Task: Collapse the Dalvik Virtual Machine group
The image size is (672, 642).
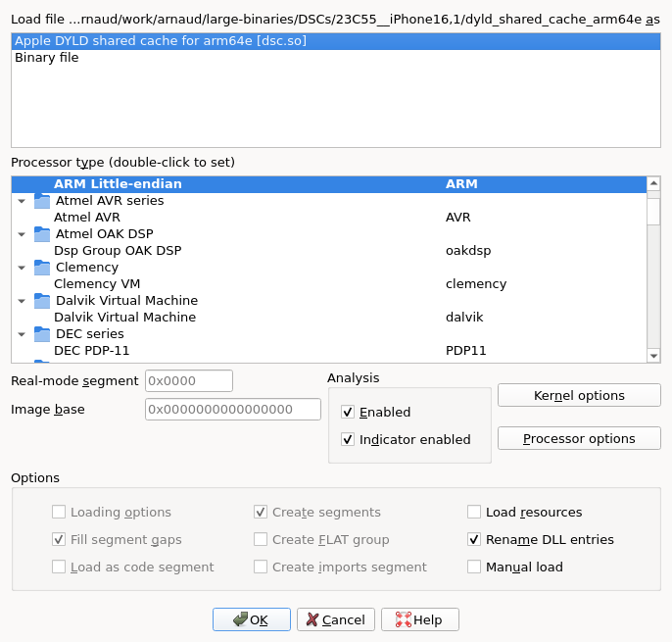Action: [x=22, y=301]
